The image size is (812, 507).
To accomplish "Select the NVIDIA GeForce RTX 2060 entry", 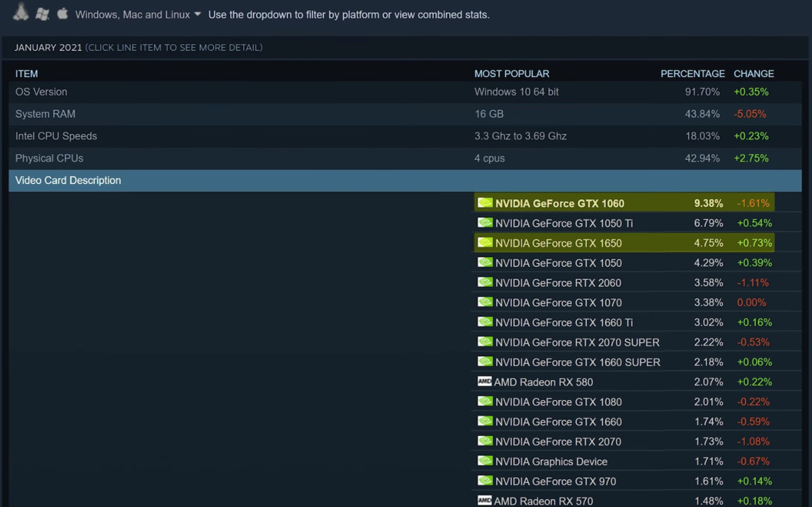I will 555,282.
